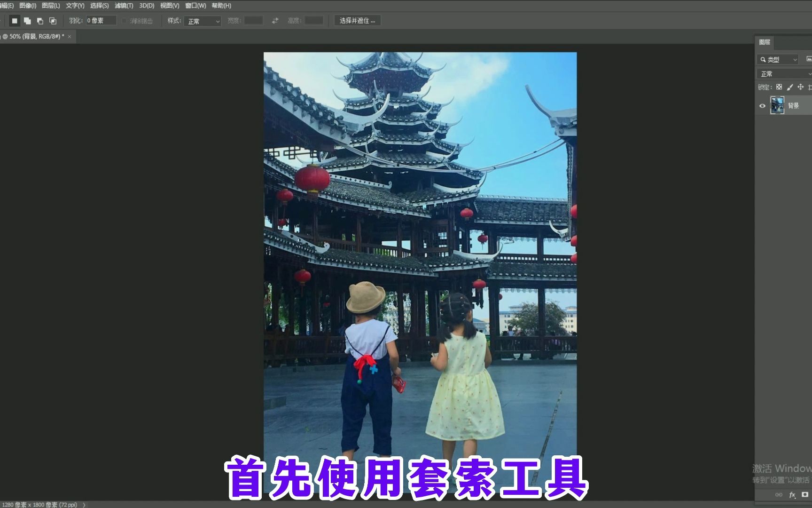Click the link layers icon at panel bottom
This screenshot has width=812, height=508.
779,495
